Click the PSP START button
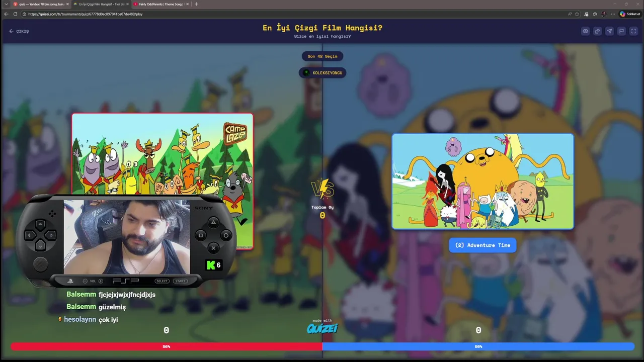644x362 pixels. [x=180, y=281]
